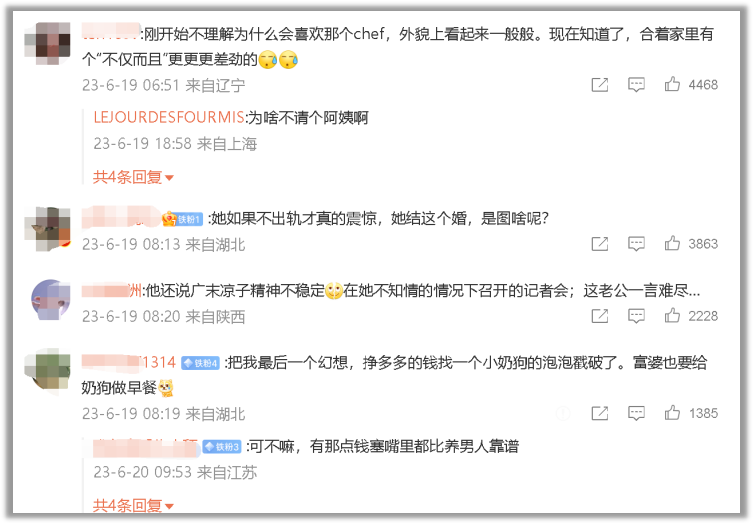This screenshot has height=524, width=753.
Task: Share the first comment from 辽宁
Action: (x=599, y=85)
